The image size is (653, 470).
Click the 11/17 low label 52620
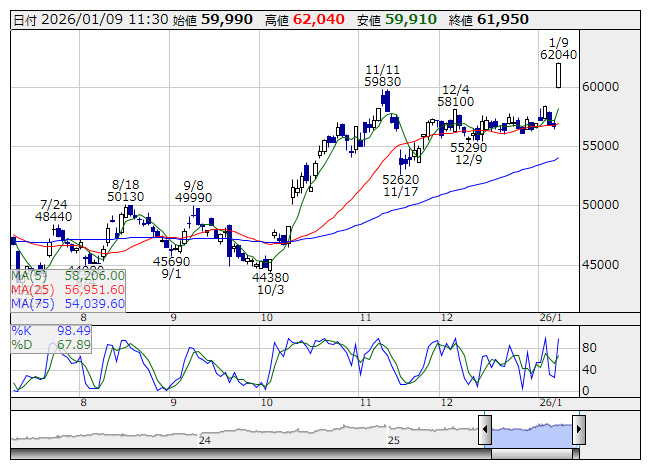click(400, 179)
